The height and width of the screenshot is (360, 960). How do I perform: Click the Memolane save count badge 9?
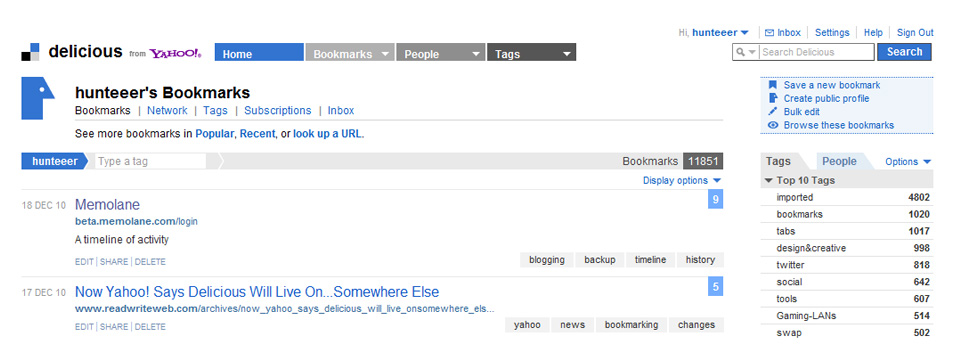tap(715, 200)
